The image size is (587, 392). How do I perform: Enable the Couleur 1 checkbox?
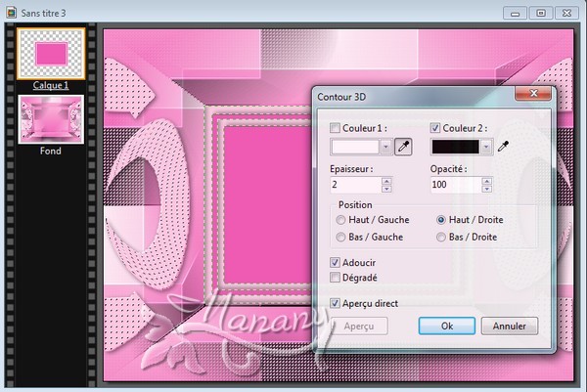(x=335, y=128)
